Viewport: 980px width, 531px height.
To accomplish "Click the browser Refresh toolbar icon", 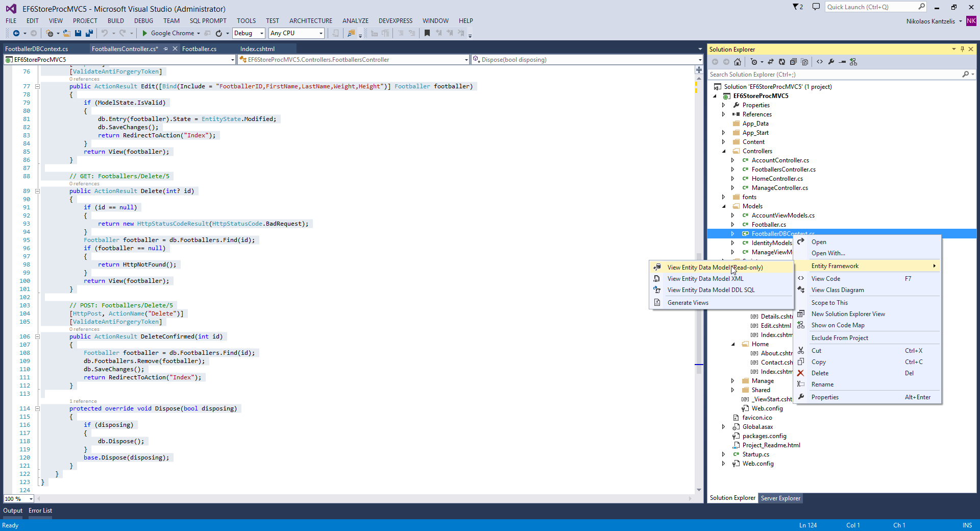I will [x=218, y=33].
